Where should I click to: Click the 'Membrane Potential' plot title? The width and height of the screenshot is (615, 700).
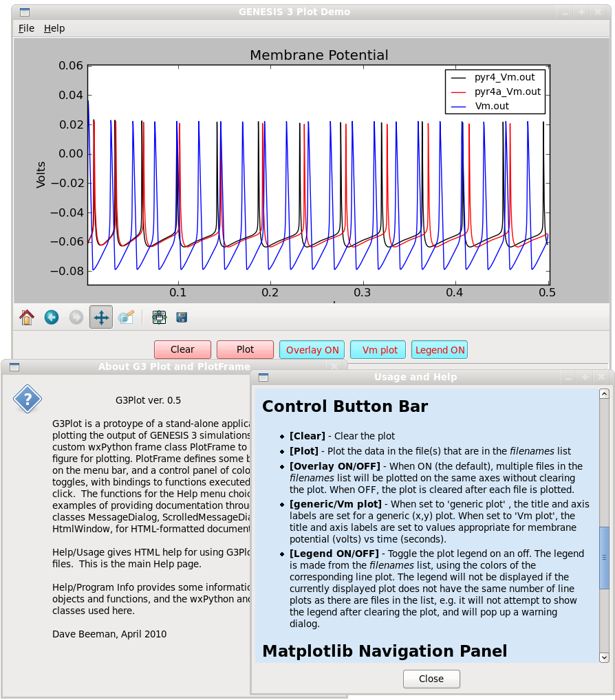[x=319, y=55]
